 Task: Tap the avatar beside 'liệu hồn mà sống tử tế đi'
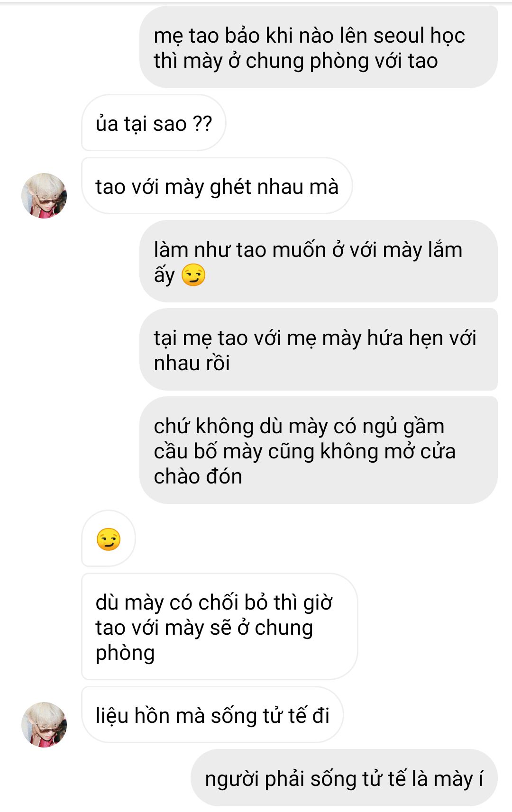pos(44,724)
